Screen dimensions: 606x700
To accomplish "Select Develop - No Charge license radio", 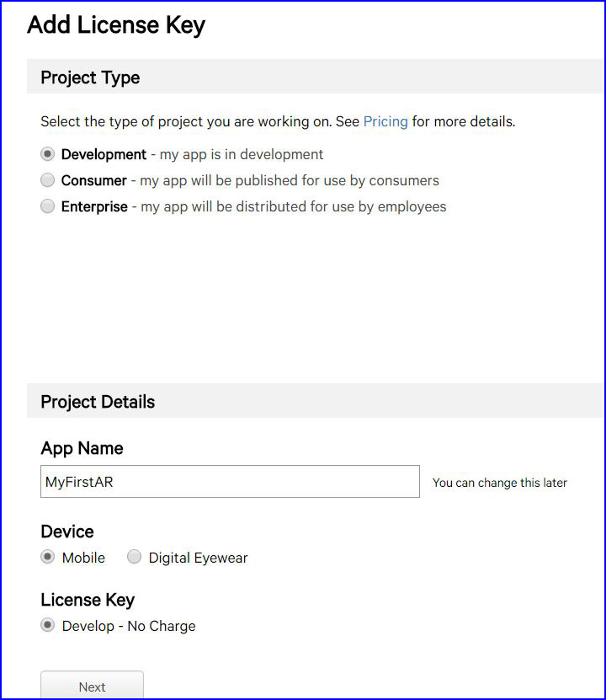I will pos(47,625).
